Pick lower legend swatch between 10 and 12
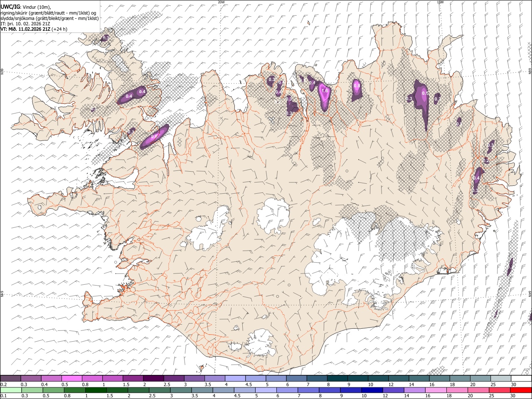 pos(372,390)
